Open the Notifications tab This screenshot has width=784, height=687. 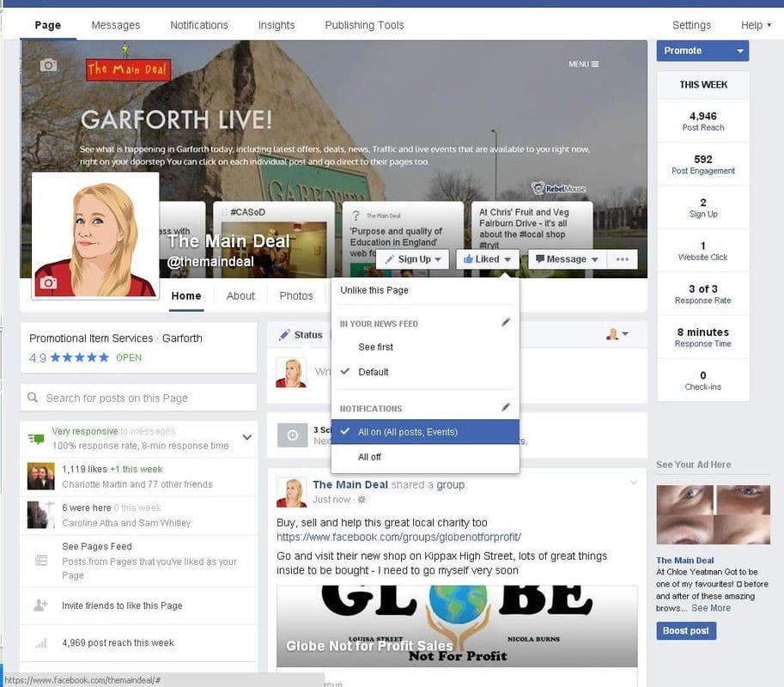pos(199,25)
